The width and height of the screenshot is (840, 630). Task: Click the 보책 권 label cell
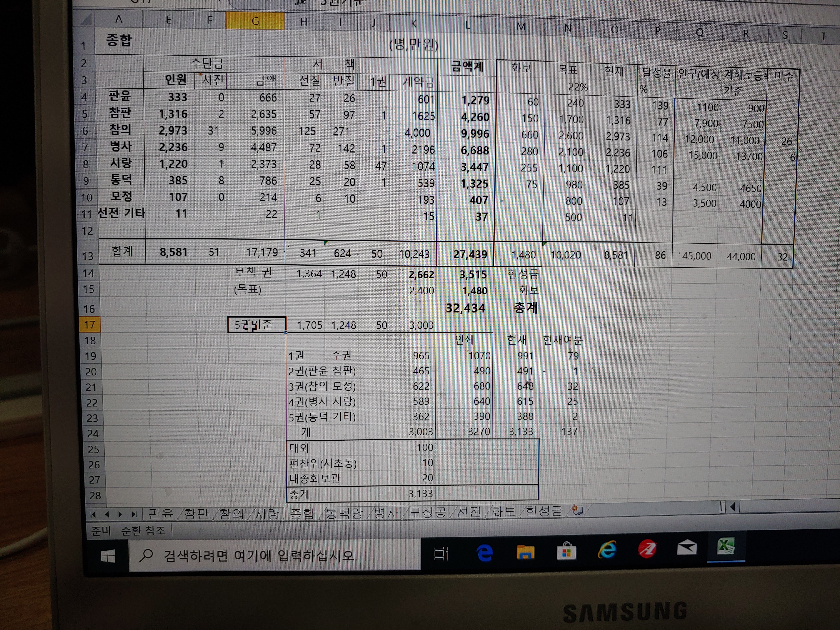253,273
